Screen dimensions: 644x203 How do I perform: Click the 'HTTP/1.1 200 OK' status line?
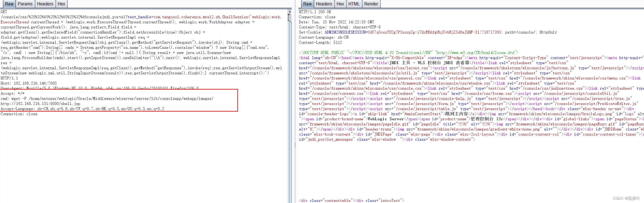coord(315,12)
